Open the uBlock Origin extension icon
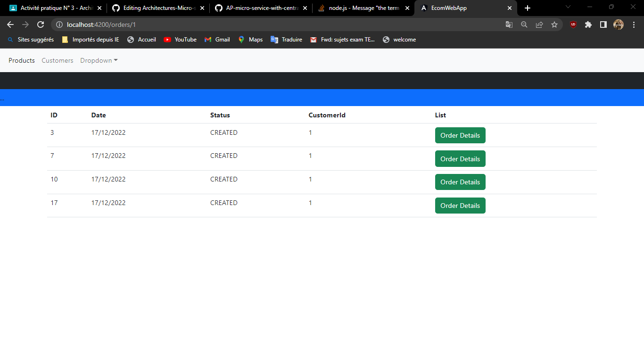644x338 pixels. click(573, 25)
